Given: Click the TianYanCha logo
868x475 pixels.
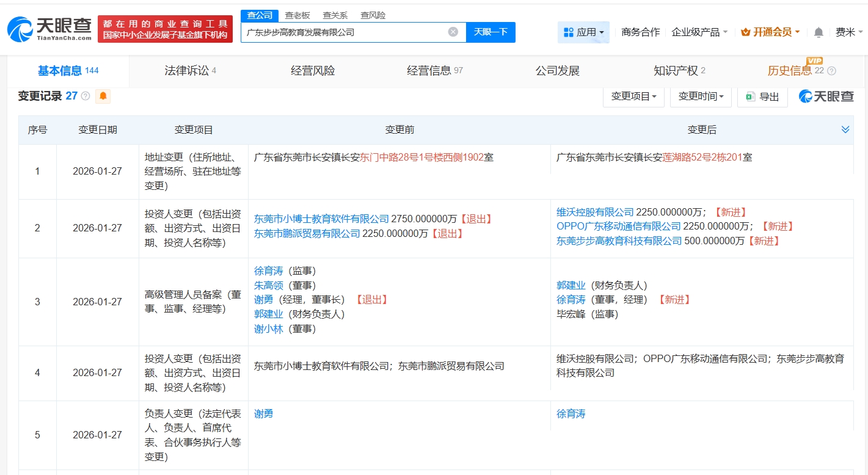Looking at the screenshot, I should (49, 28).
